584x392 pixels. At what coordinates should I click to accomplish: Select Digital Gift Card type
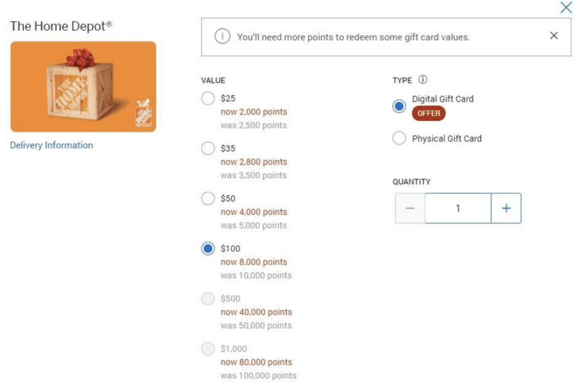tap(400, 106)
